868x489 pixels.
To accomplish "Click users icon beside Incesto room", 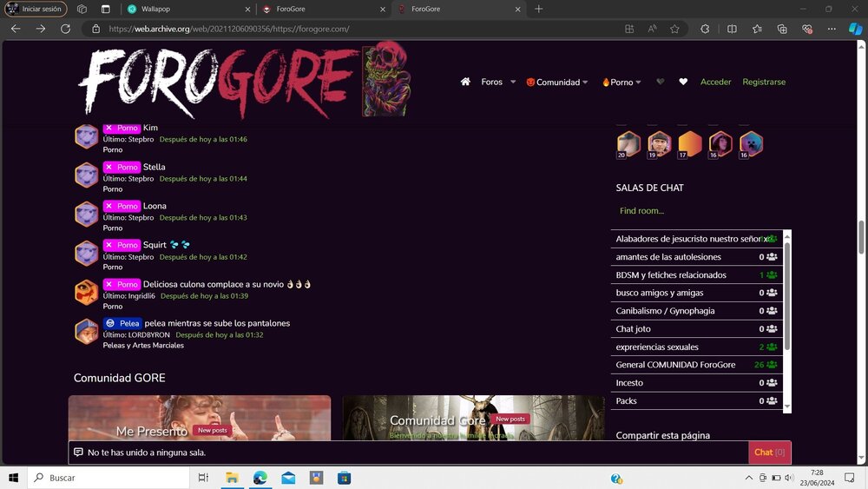I will (772, 383).
